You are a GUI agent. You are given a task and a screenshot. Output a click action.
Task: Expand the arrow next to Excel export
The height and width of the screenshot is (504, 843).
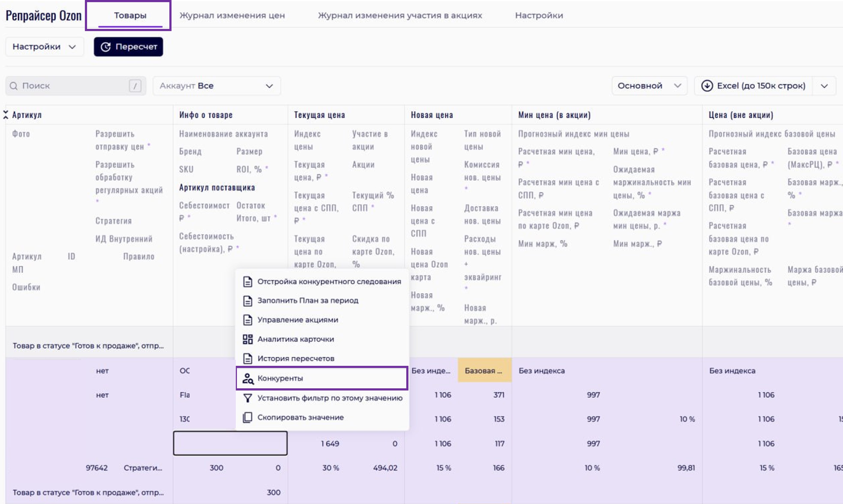click(x=824, y=86)
